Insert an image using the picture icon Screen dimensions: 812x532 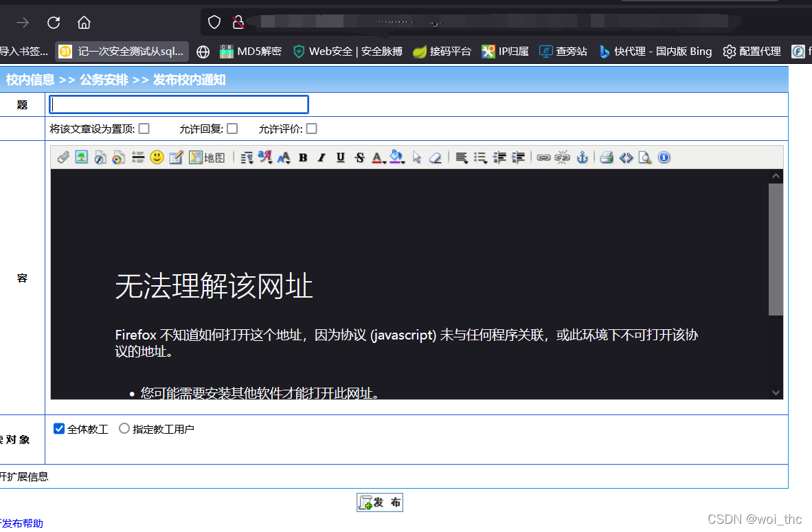point(81,157)
